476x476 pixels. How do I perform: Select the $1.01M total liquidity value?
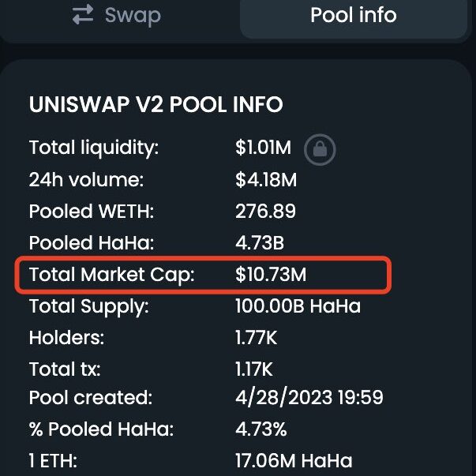coord(263,148)
